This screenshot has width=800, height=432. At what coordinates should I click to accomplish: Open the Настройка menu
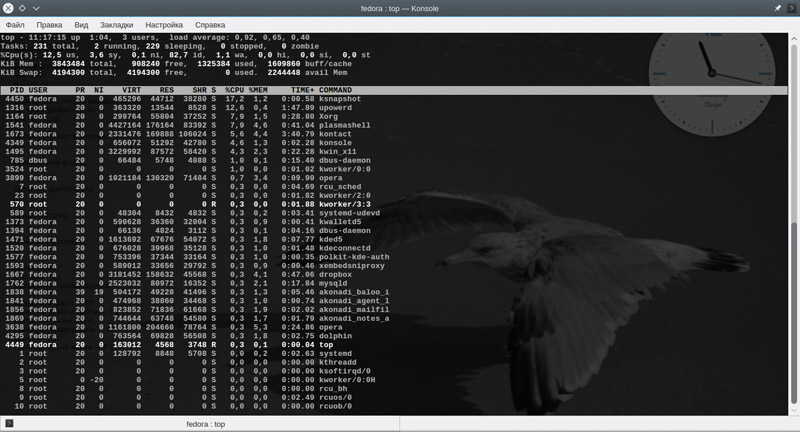click(164, 24)
